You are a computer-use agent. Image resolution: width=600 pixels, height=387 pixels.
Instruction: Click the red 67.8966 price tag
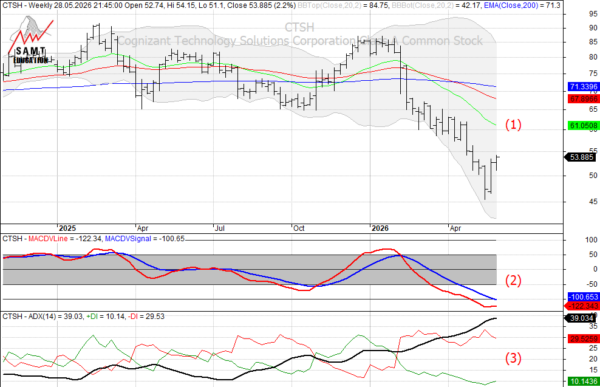pos(583,99)
